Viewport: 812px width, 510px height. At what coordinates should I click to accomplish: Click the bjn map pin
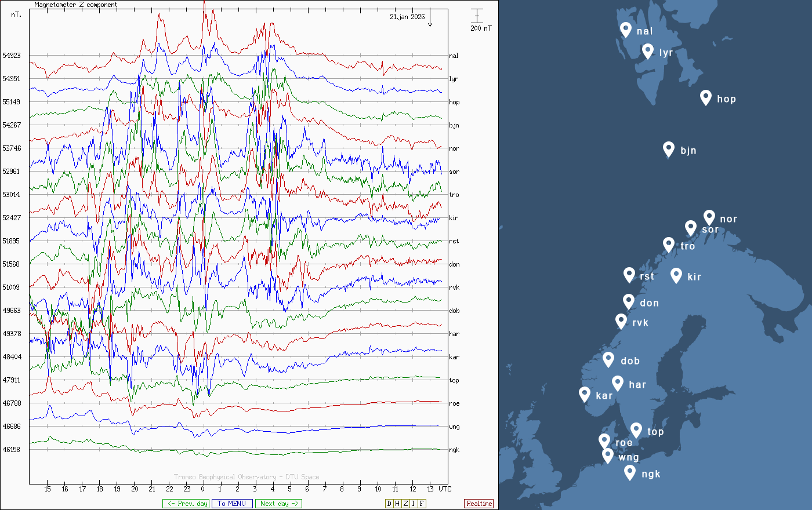(668, 149)
